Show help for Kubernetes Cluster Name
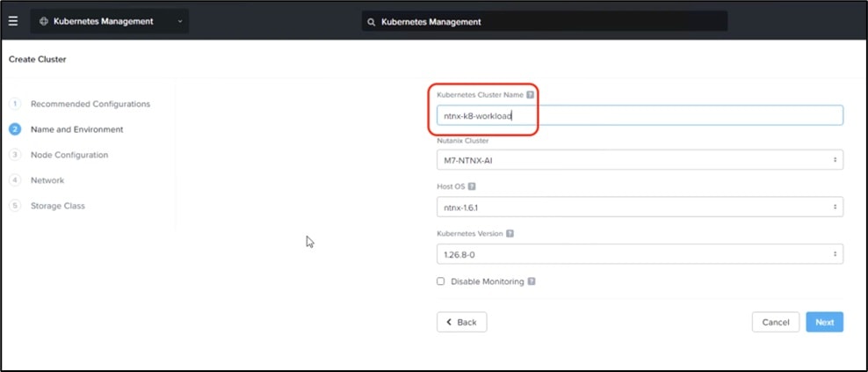 click(x=531, y=95)
